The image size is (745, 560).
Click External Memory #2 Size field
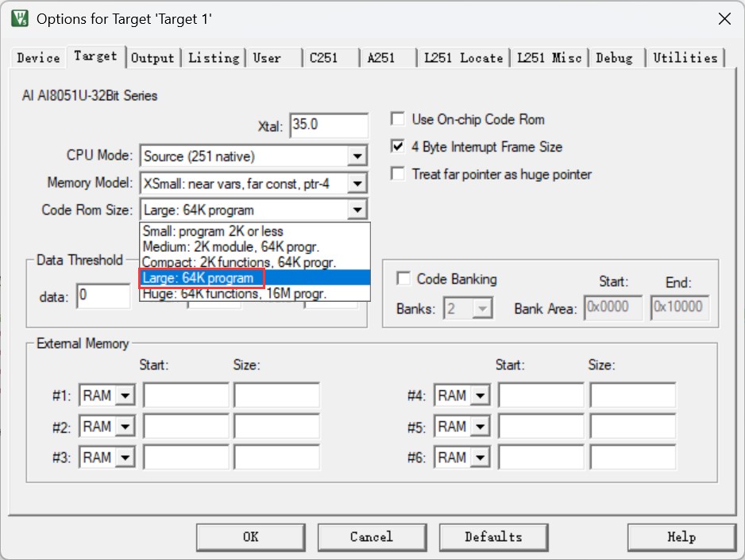click(276, 427)
